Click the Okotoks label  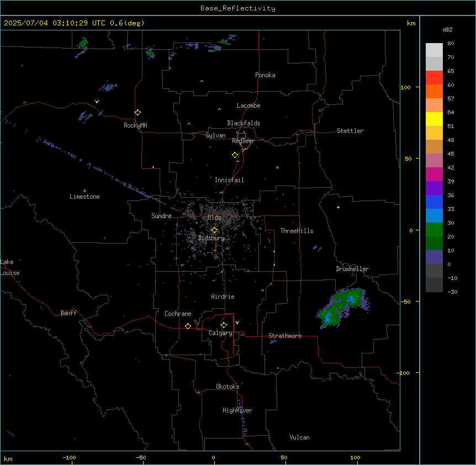(228, 387)
